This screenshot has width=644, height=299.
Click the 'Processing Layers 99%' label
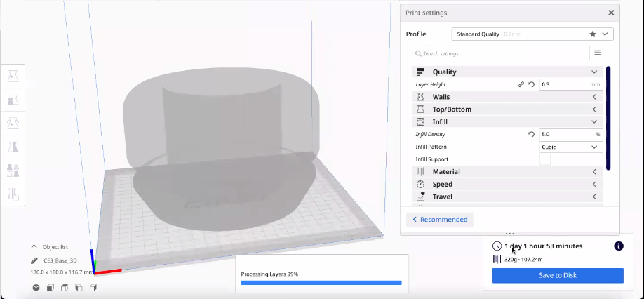269,274
